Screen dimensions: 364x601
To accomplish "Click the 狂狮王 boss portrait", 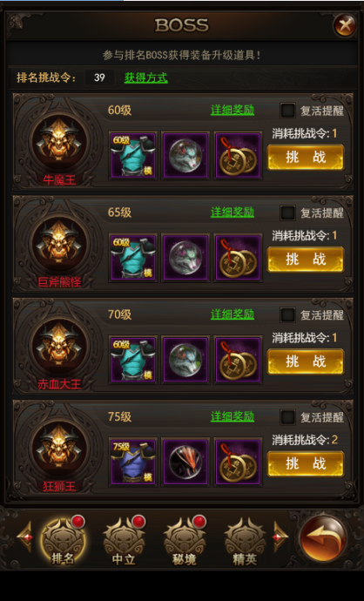I will pos(59,448).
